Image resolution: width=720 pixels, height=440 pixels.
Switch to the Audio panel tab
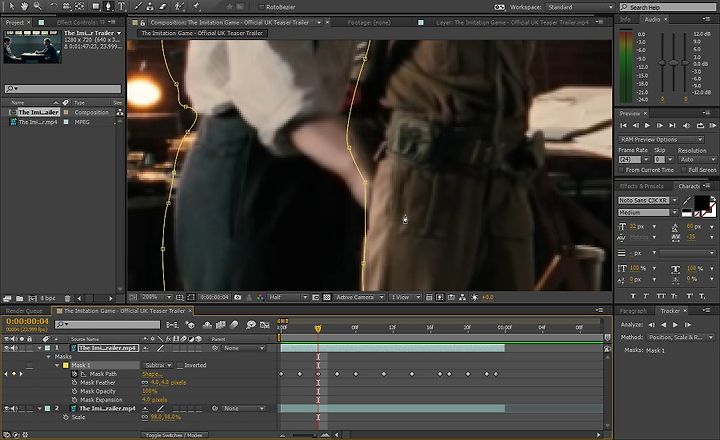pos(652,19)
